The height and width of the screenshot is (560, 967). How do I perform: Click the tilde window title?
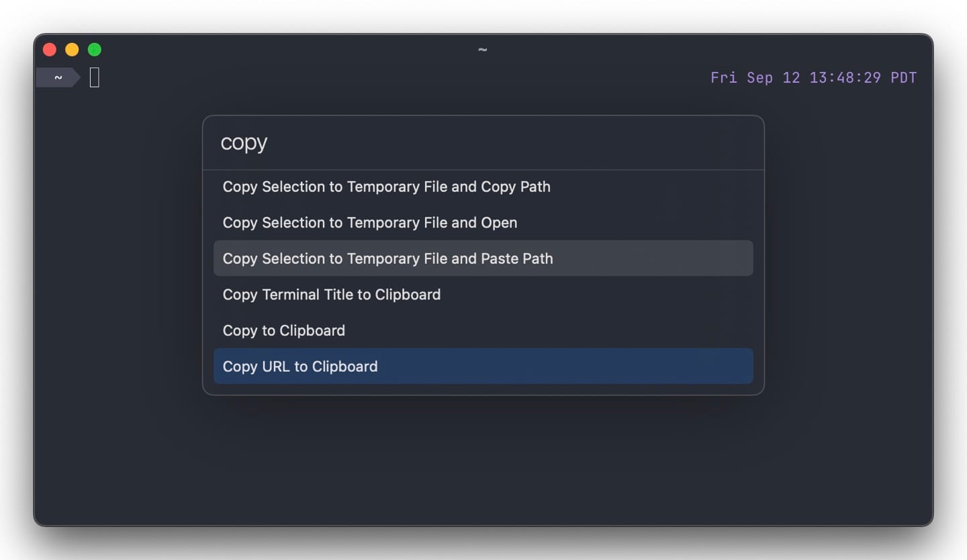click(482, 50)
